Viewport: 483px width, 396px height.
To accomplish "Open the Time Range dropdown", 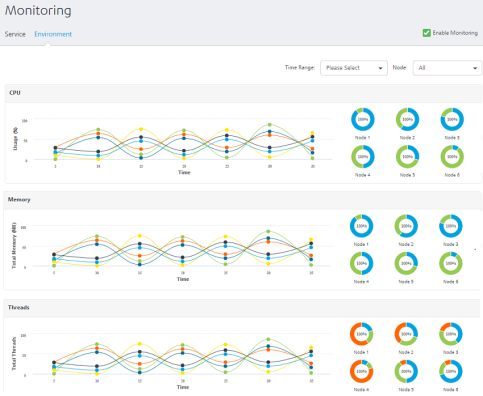I will [354, 68].
